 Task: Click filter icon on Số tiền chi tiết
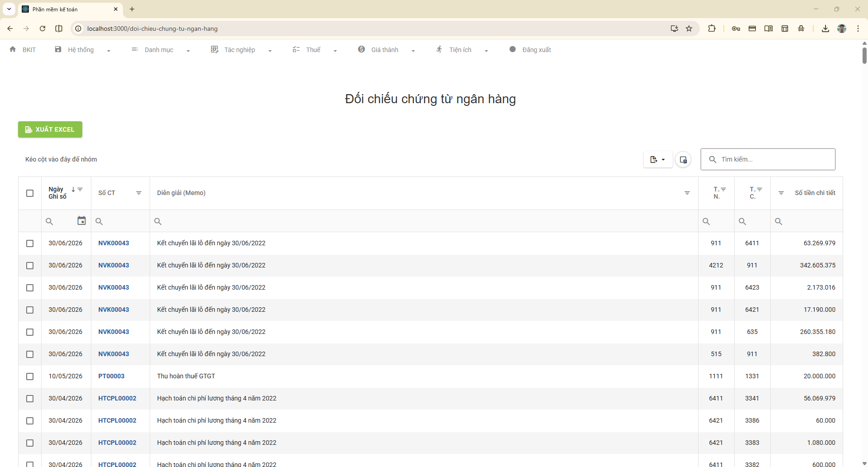(x=781, y=193)
